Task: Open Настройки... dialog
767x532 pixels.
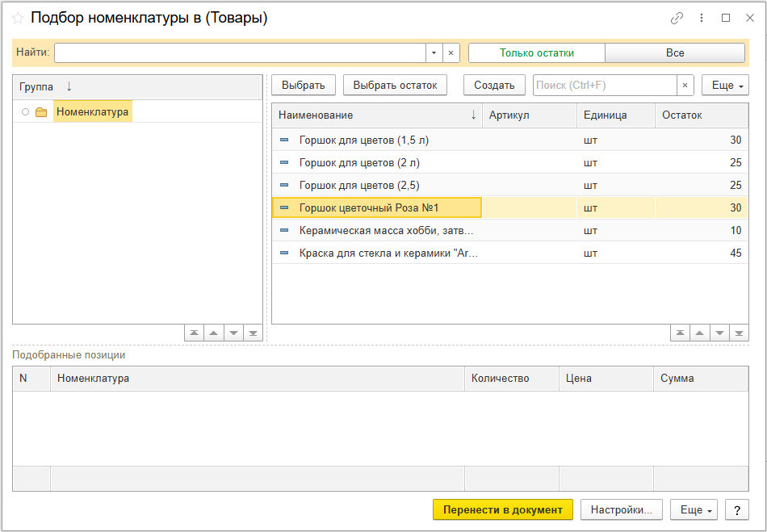Action: 621,510
